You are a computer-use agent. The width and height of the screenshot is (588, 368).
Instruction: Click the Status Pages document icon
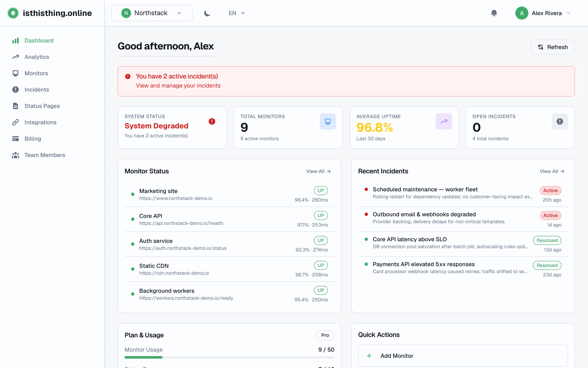point(16,106)
